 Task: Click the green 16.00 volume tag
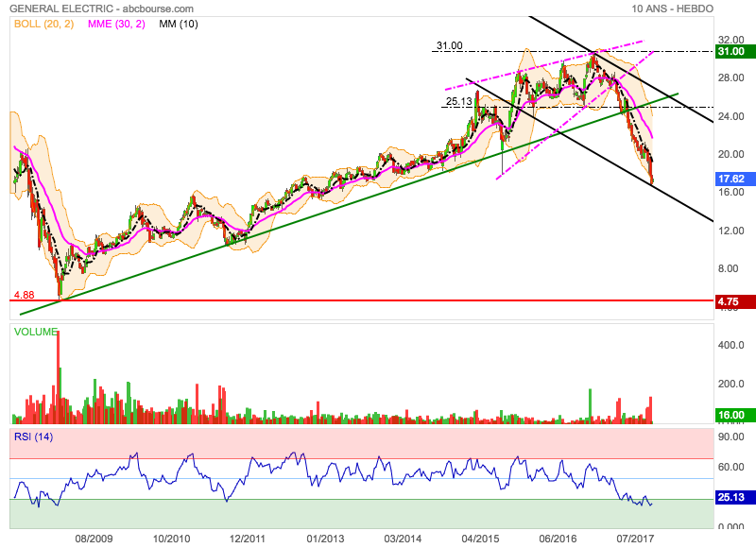[735, 415]
